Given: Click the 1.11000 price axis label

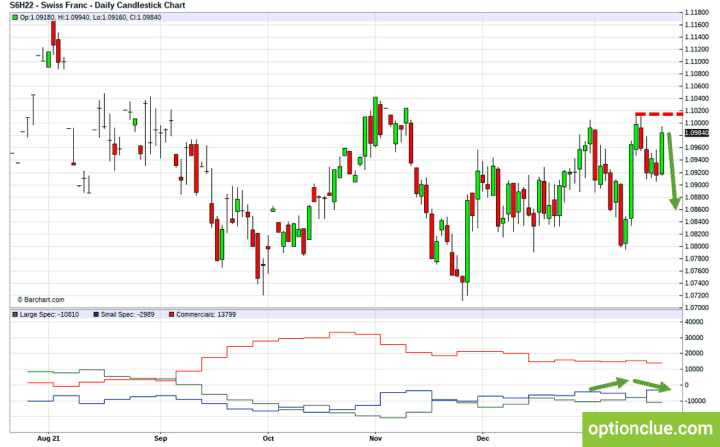Looking at the screenshot, I should pyautogui.click(x=697, y=62).
